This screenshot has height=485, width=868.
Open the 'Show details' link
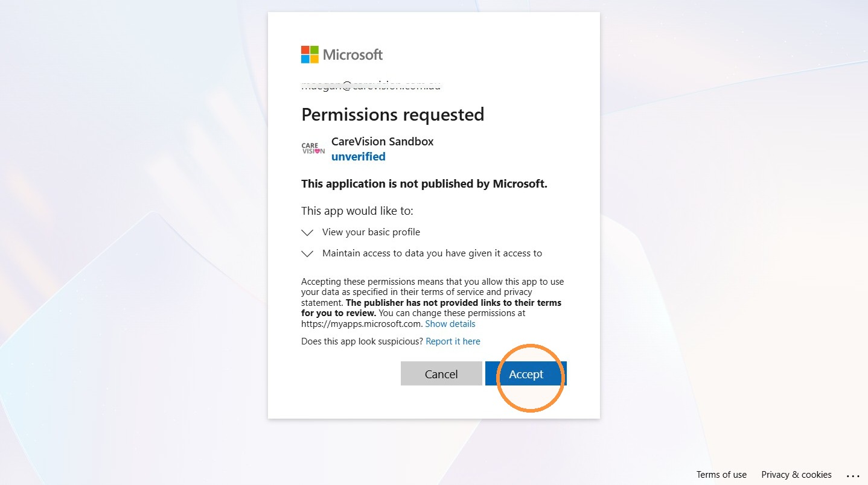click(450, 324)
